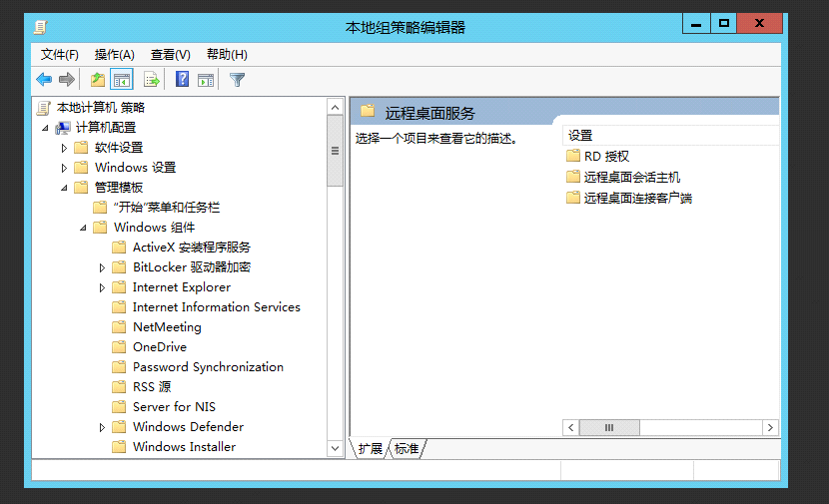Open the 操作(A) menu
This screenshot has width=829, height=504.
click(x=114, y=54)
